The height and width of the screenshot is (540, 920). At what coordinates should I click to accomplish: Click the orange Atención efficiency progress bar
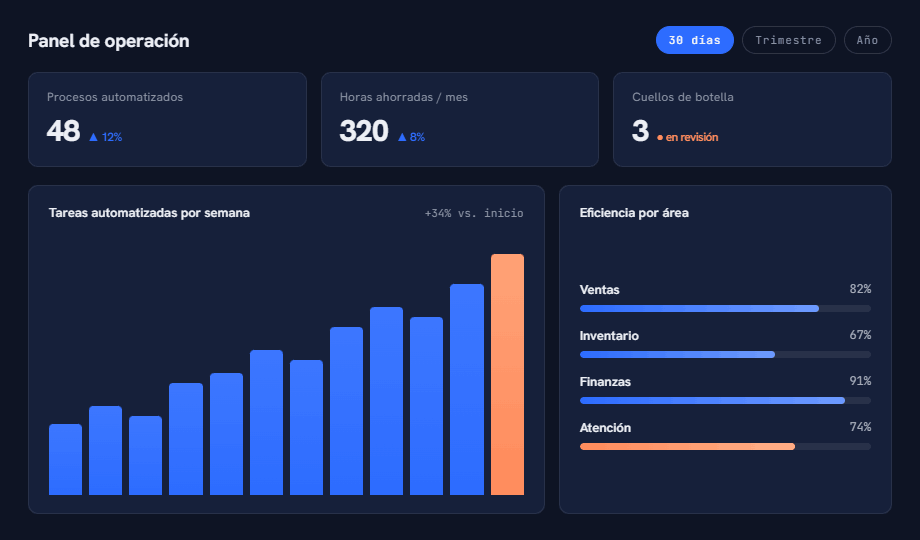pyautogui.click(x=725, y=447)
